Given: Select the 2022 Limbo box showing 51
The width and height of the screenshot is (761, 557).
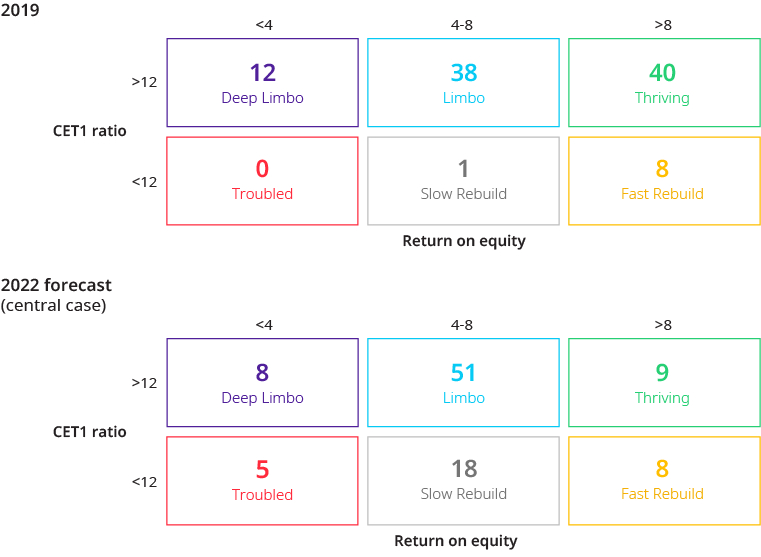Looking at the screenshot, I should (463, 383).
